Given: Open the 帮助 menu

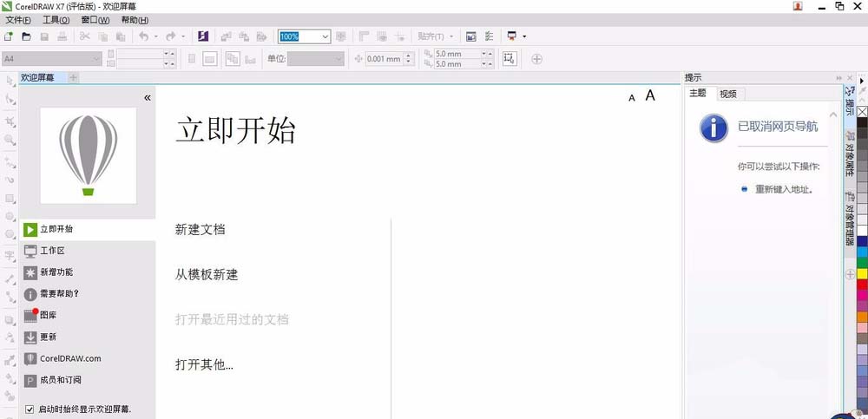Looking at the screenshot, I should coord(135,20).
